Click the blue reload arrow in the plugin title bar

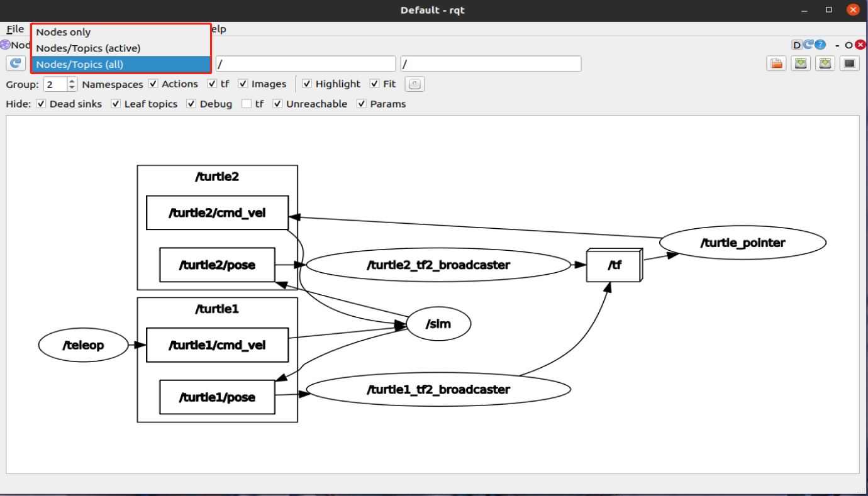point(809,45)
